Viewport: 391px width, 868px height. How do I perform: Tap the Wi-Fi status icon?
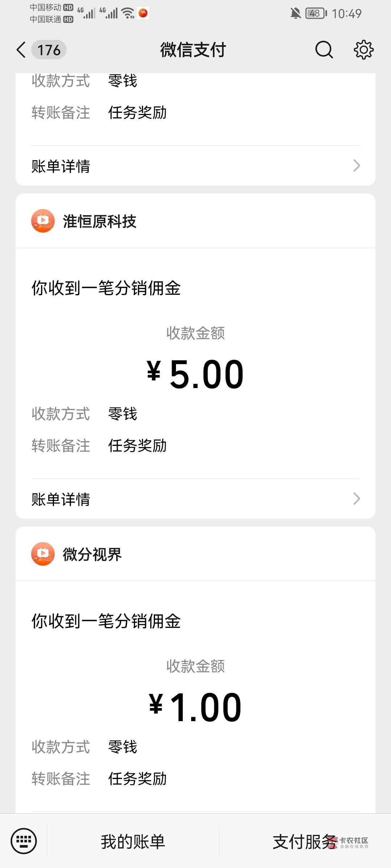click(127, 14)
